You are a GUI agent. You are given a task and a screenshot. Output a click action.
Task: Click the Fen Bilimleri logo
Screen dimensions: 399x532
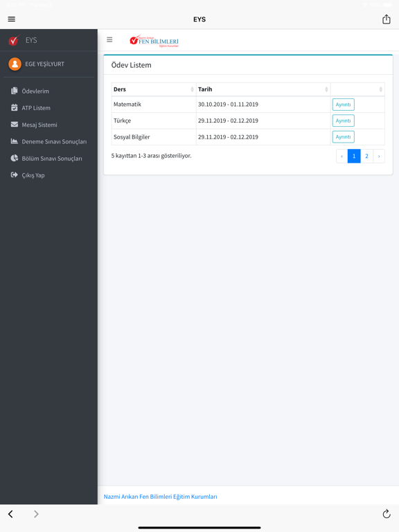click(x=154, y=41)
